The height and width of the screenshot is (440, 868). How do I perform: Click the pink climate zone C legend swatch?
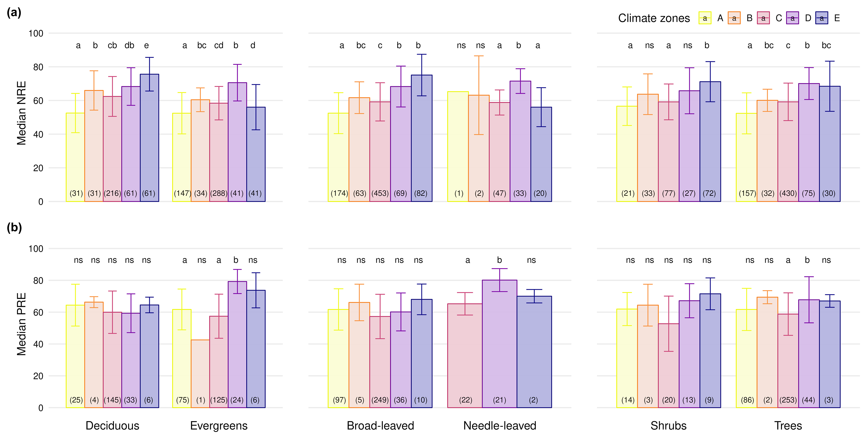(763, 18)
